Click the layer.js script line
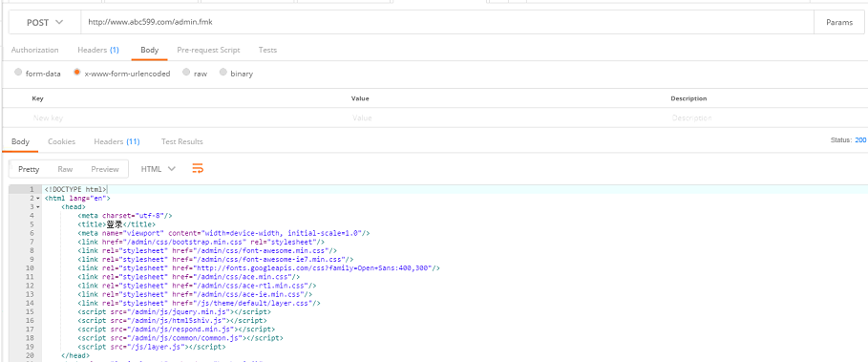Viewport: 868px width, 362px height. 152,347
